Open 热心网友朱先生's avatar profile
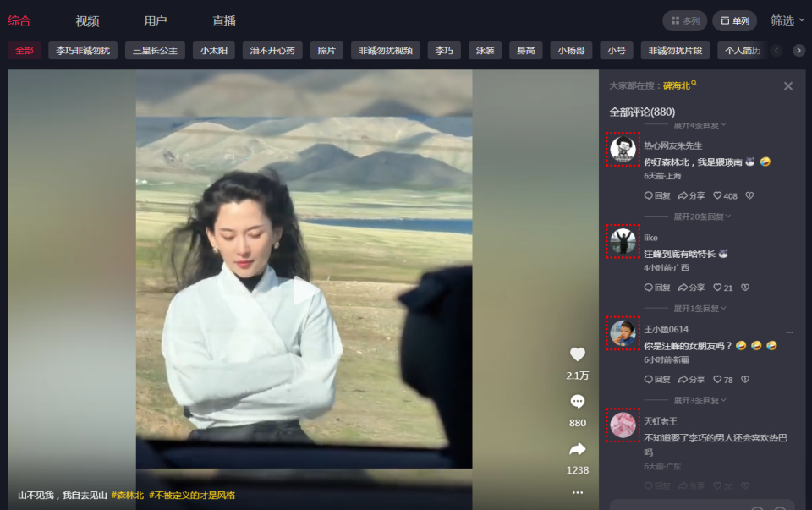Image resolution: width=812 pixels, height=510 pixels. [x=623, y=149]
